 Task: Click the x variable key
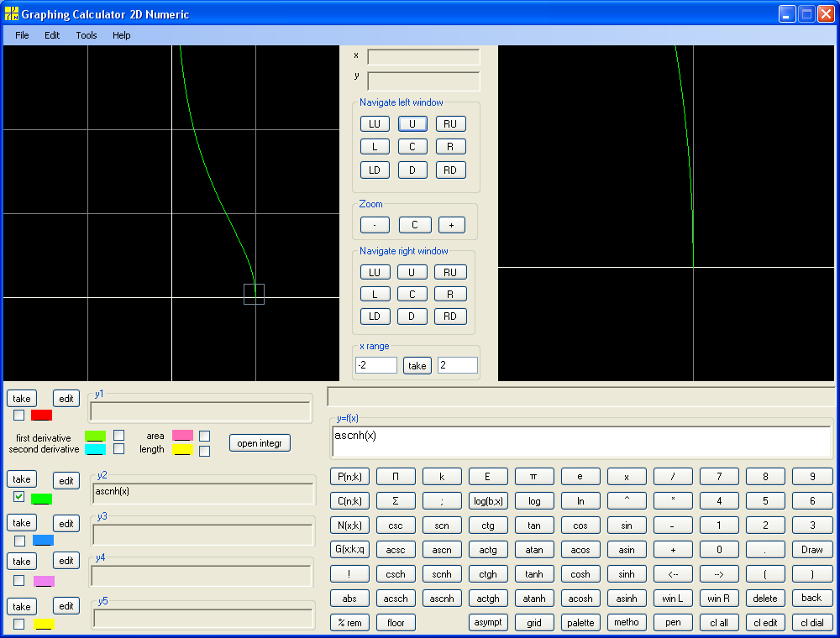pyautogui.click(x=627, y=476)
